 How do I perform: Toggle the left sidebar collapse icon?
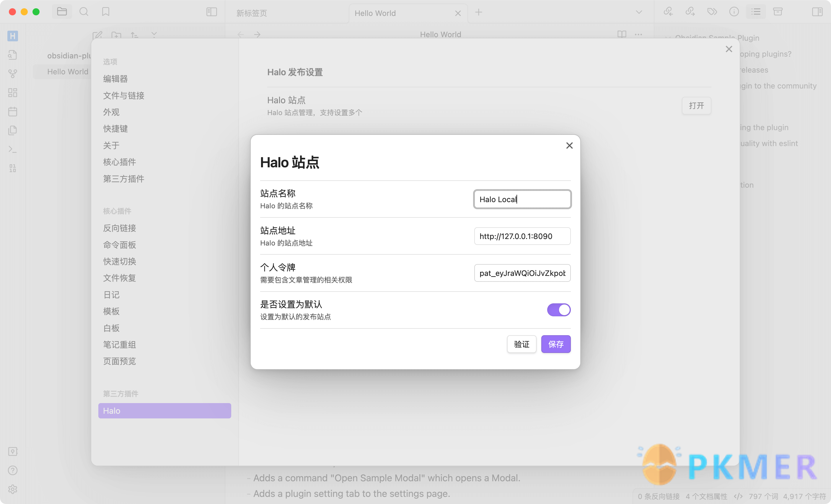click(212, 12)
